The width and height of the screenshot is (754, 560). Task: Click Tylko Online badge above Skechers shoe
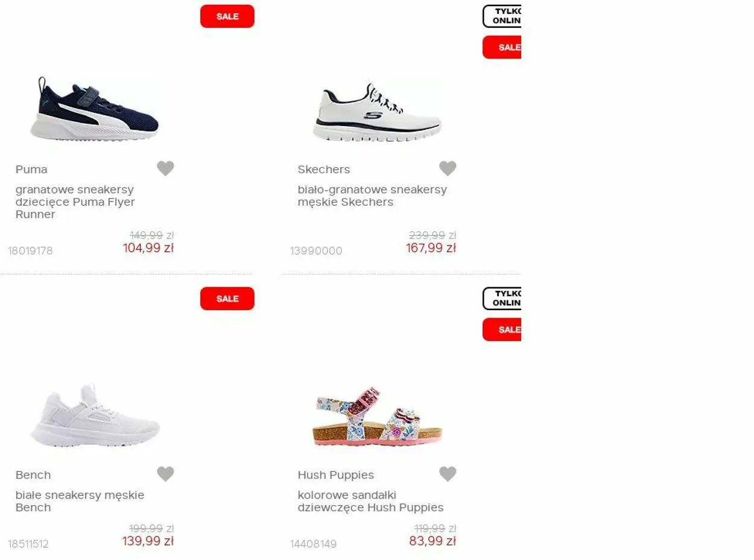click(502, 16)
